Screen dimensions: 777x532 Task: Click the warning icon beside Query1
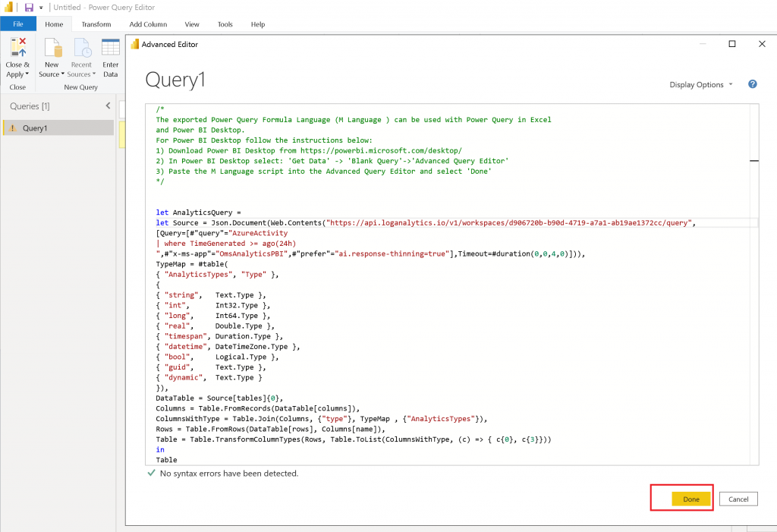(12, 128)
